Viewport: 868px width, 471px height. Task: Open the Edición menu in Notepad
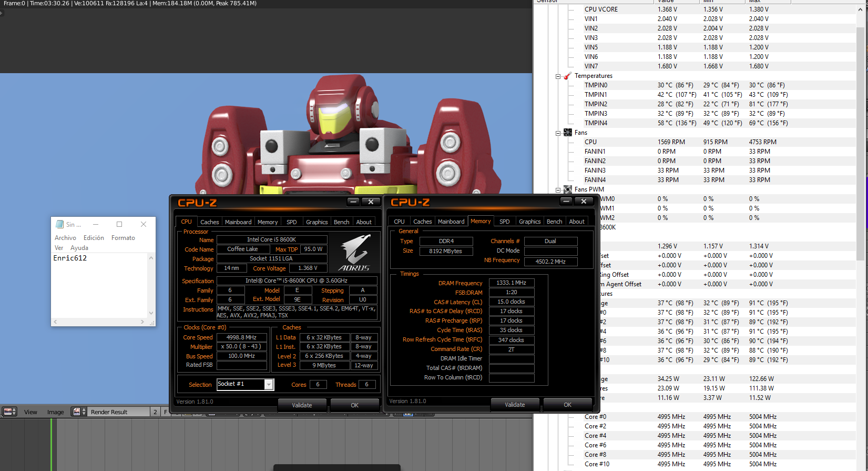[x=94, y=238]
